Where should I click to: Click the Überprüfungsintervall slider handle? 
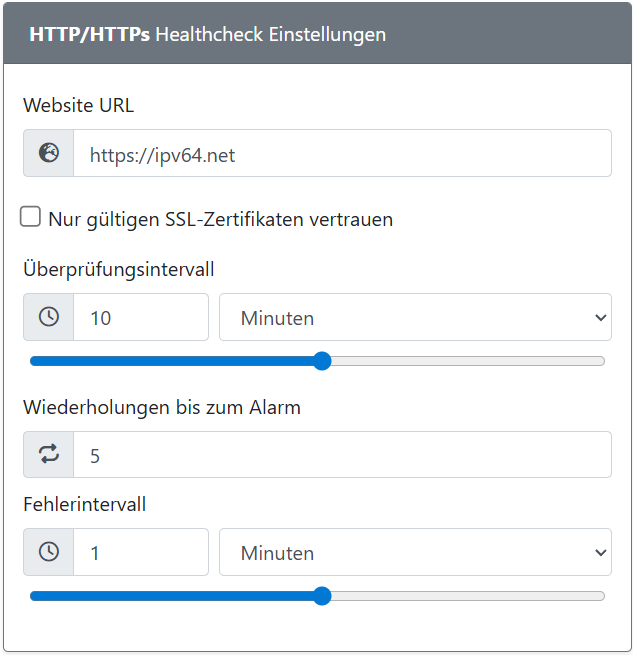click(322, 361)
